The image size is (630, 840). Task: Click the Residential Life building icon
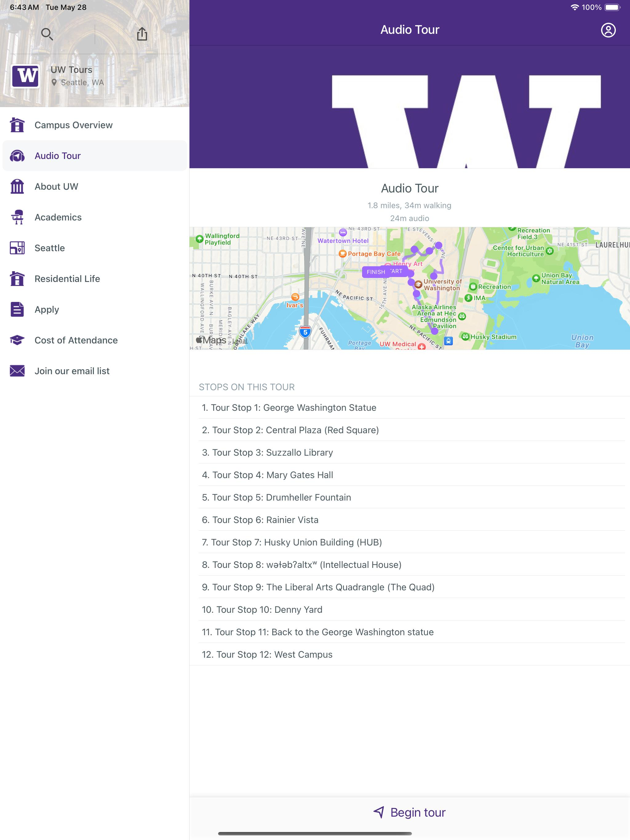tap(17, 279)
